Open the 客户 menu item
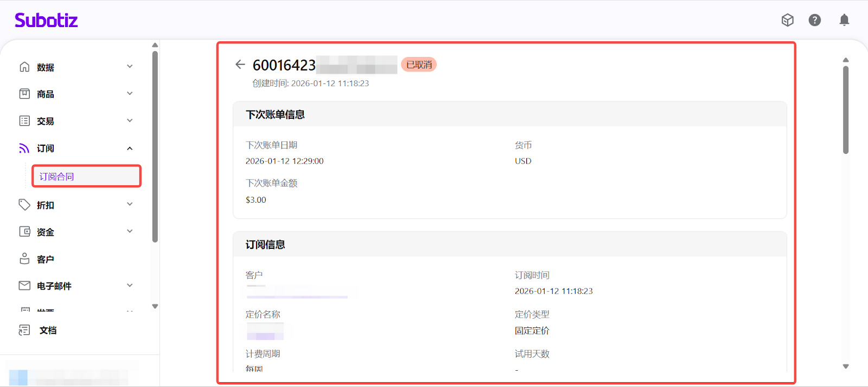 [x=46, y=259]
